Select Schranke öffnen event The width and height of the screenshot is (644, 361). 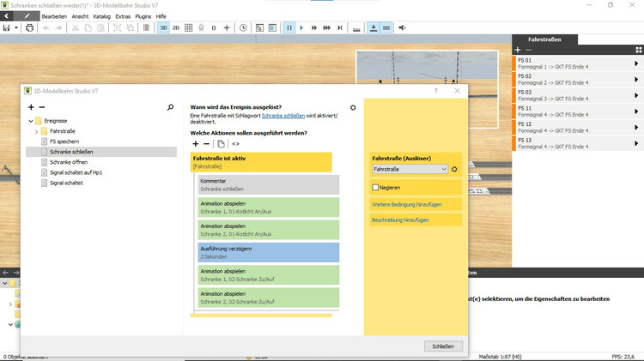(x=69, y=162)
